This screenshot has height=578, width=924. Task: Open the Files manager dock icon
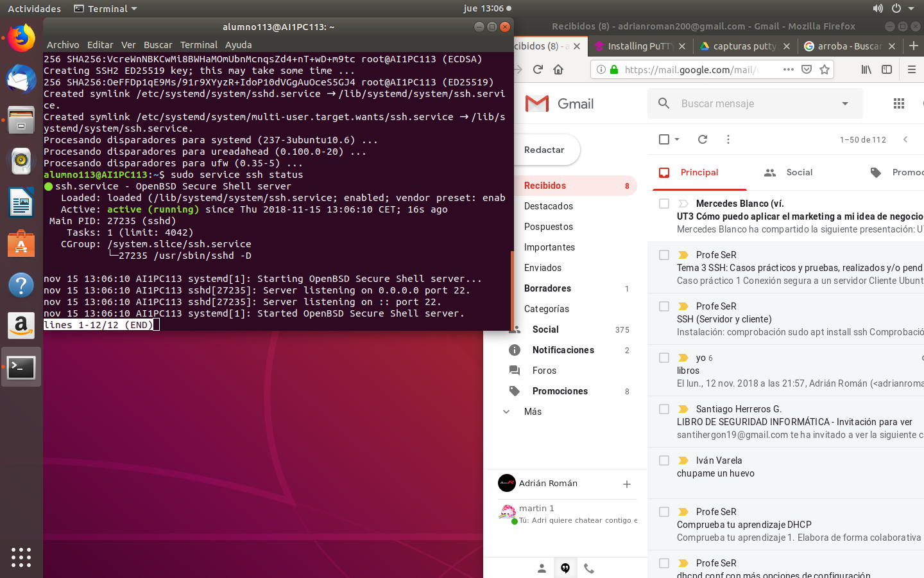(21, 120)
